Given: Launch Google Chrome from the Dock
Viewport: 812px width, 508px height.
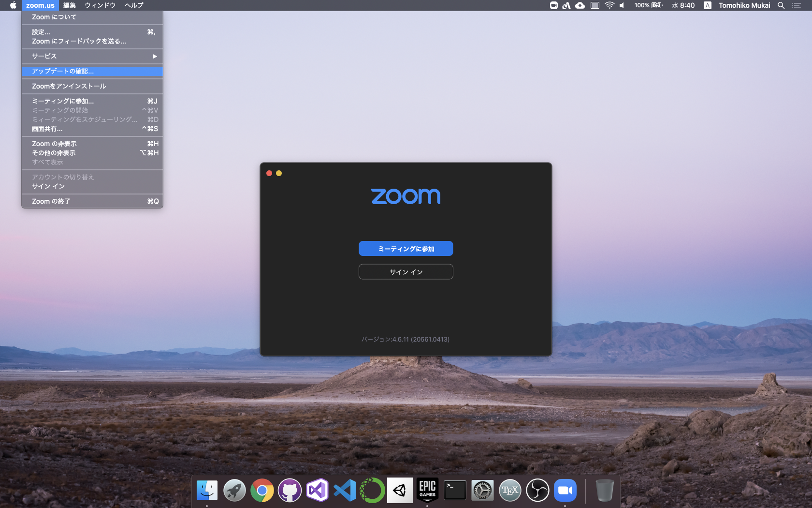Looking at the screenshot, I should coord(262,490).
